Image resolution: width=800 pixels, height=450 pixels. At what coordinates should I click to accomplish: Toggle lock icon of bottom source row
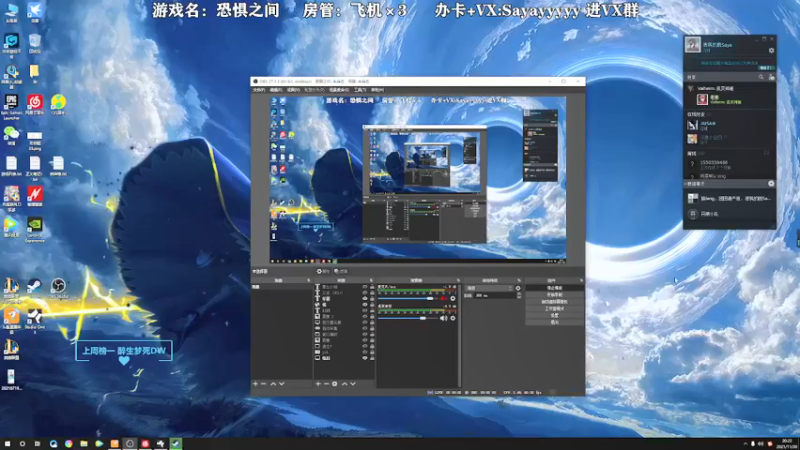372,358
